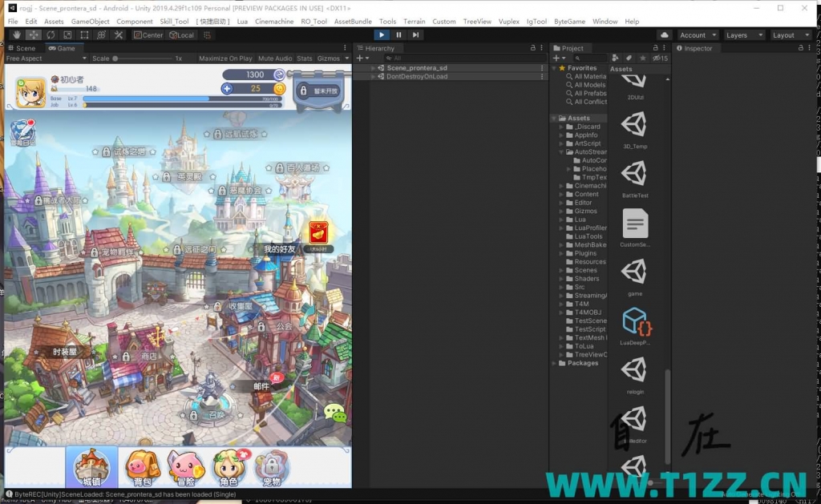
Task: Toggle pivot mode Center button
Action: 148,35
